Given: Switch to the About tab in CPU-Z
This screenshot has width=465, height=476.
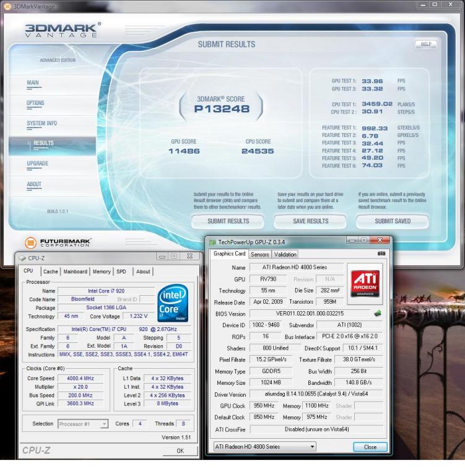Looking at the screenshot, I should (143, 271).
